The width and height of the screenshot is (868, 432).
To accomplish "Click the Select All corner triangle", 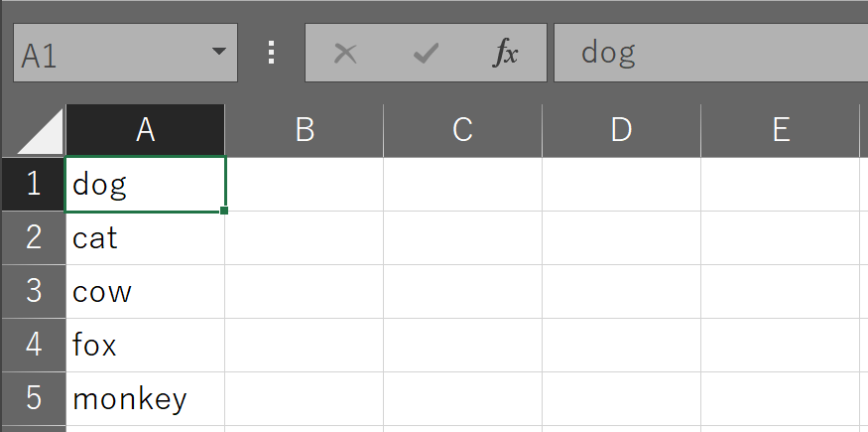I will coord(40,131).
